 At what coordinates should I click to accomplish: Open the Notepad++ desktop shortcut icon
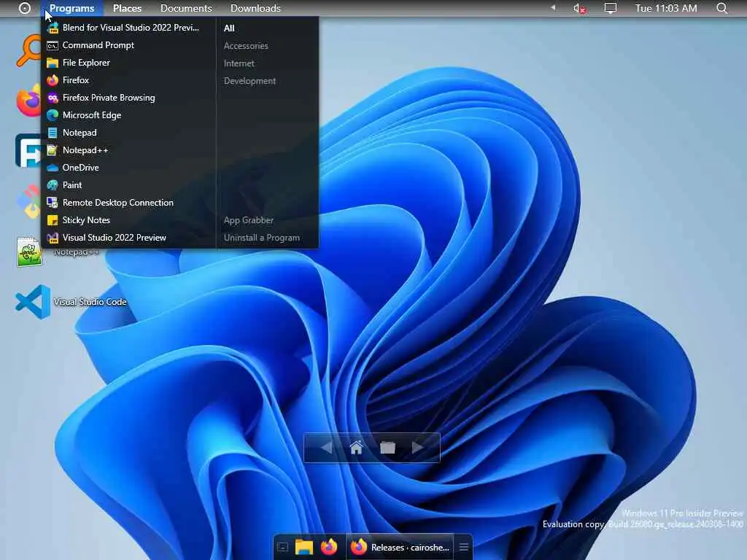point(29,252)
